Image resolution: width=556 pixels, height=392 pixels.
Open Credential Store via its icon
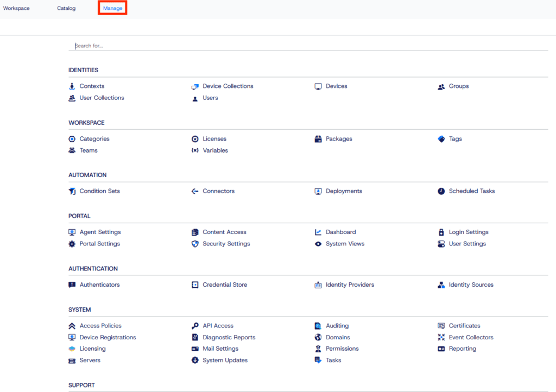point(195,284)
